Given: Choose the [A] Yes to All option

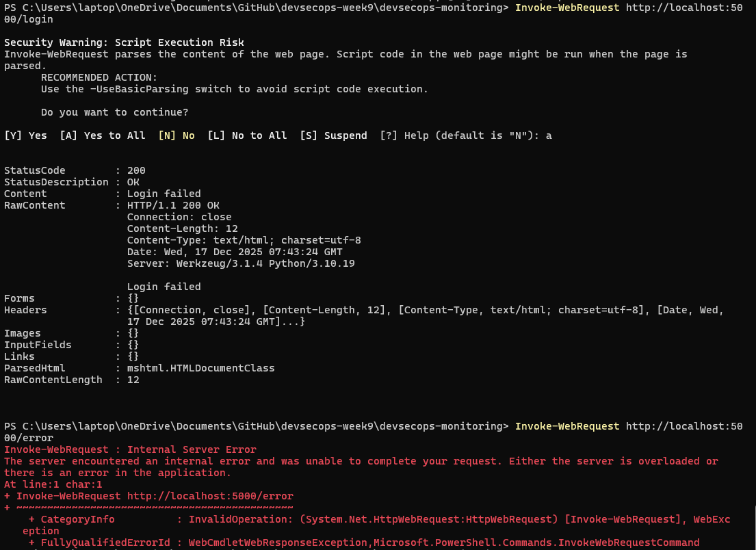Looking at the screenshot, I should pos(103,135).
